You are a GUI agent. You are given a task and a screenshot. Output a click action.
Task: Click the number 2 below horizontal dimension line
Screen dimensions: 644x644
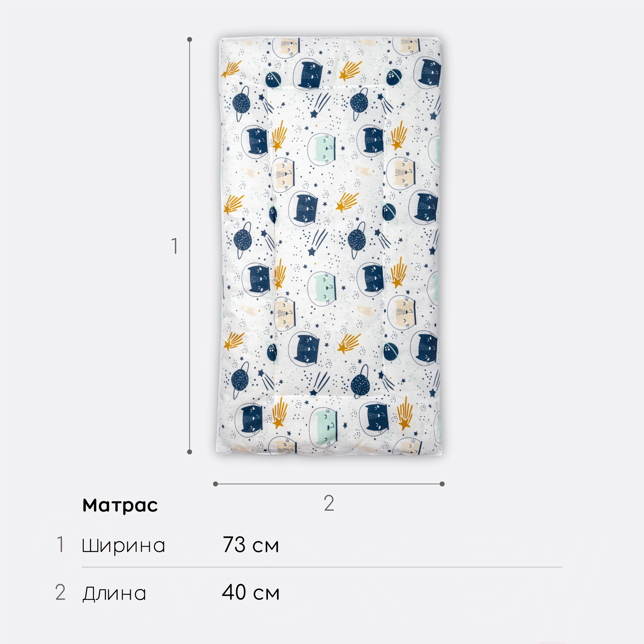[x=329, y=503]
